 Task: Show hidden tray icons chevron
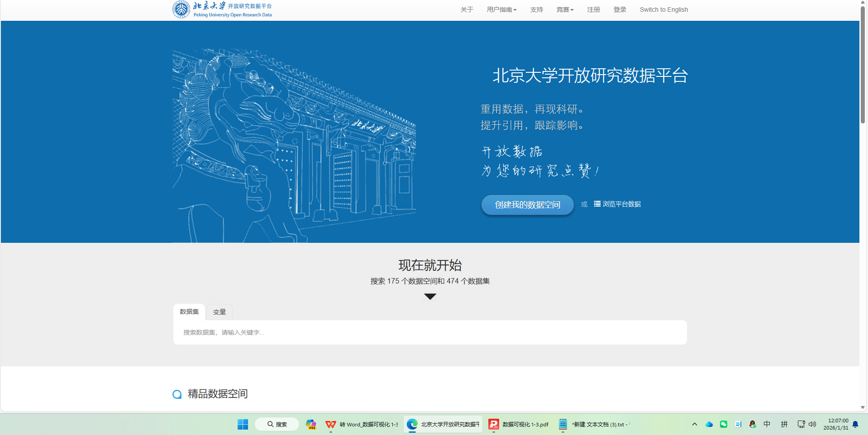[695, 424]
